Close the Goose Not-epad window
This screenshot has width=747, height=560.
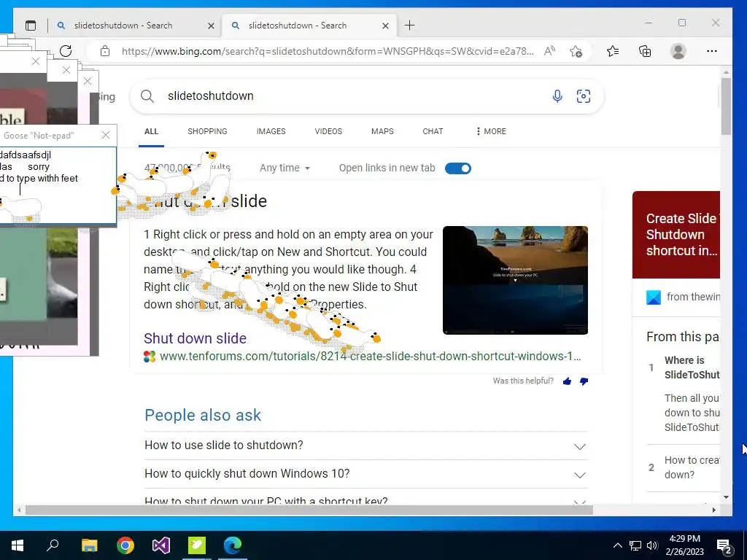coord(106,135)
